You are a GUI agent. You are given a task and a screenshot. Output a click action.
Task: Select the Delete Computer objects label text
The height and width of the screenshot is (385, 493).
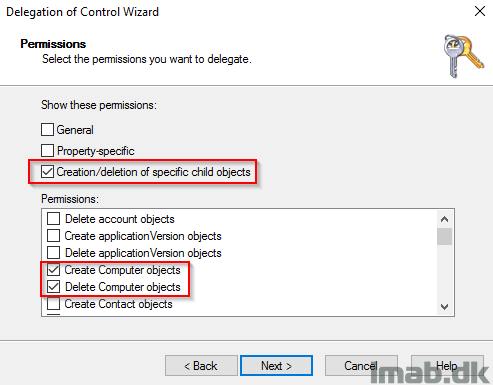(123, 287)
